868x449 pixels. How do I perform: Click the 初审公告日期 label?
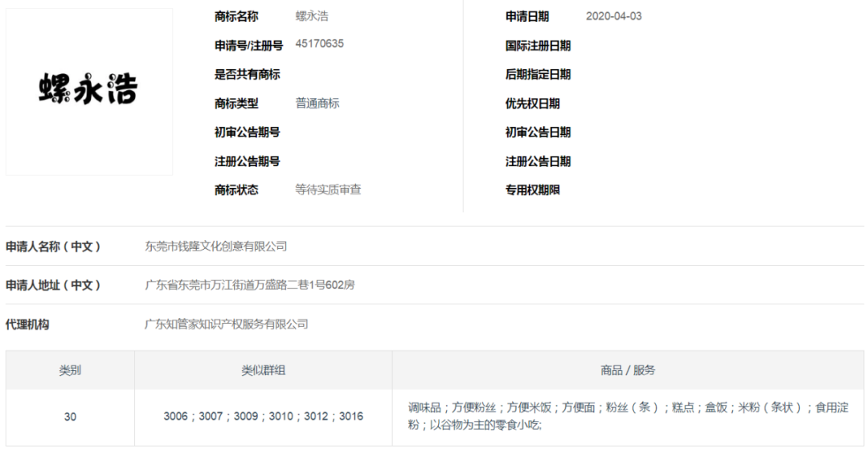point(538,133)
